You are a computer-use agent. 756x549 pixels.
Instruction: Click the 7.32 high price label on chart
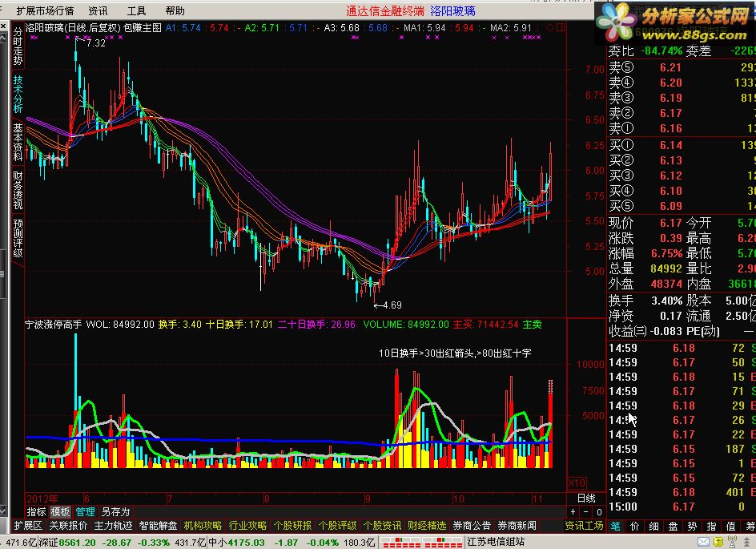96,43
